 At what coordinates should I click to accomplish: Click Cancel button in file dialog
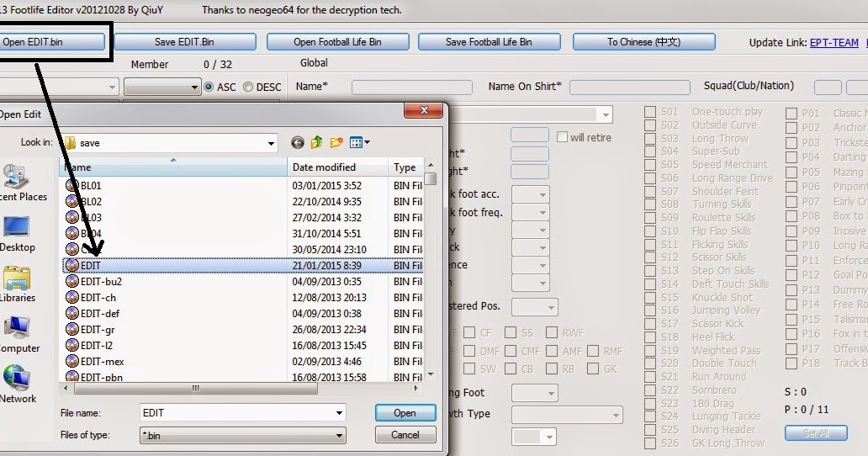pyautogui.click(x=405, y=434)
